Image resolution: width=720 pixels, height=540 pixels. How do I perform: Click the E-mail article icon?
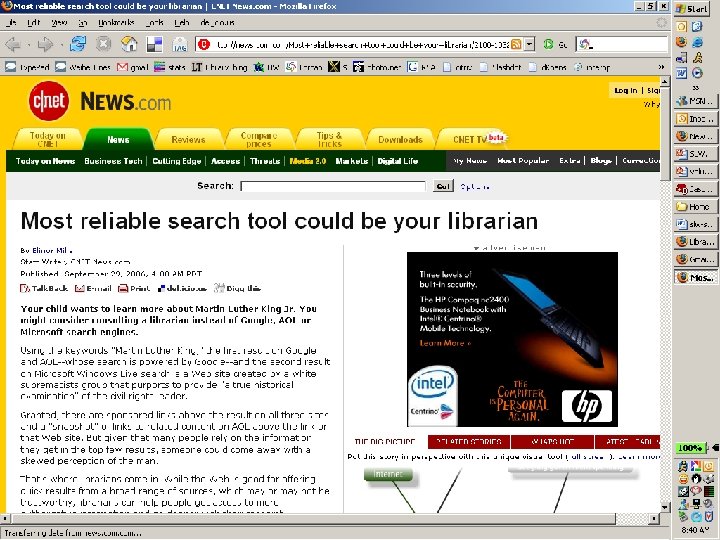[93, 288]
